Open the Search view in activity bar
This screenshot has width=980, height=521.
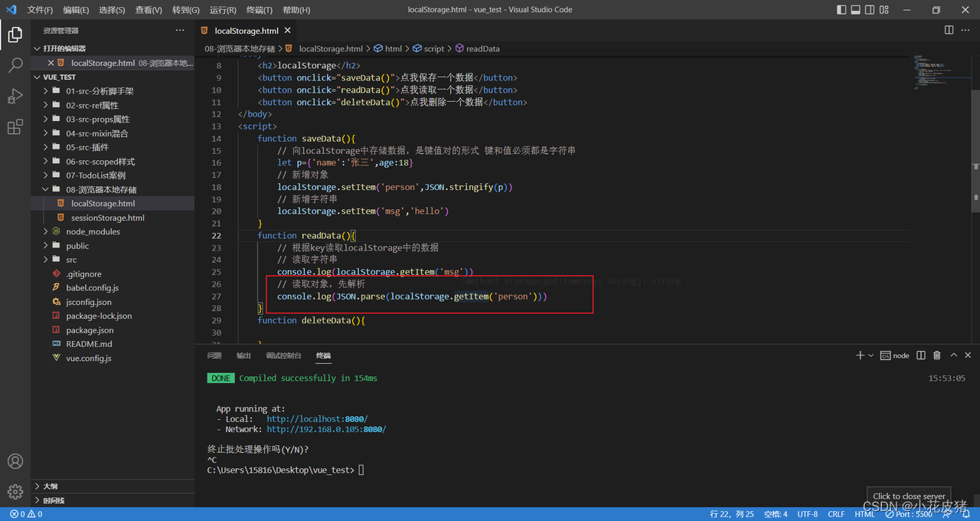click(15, 66)
